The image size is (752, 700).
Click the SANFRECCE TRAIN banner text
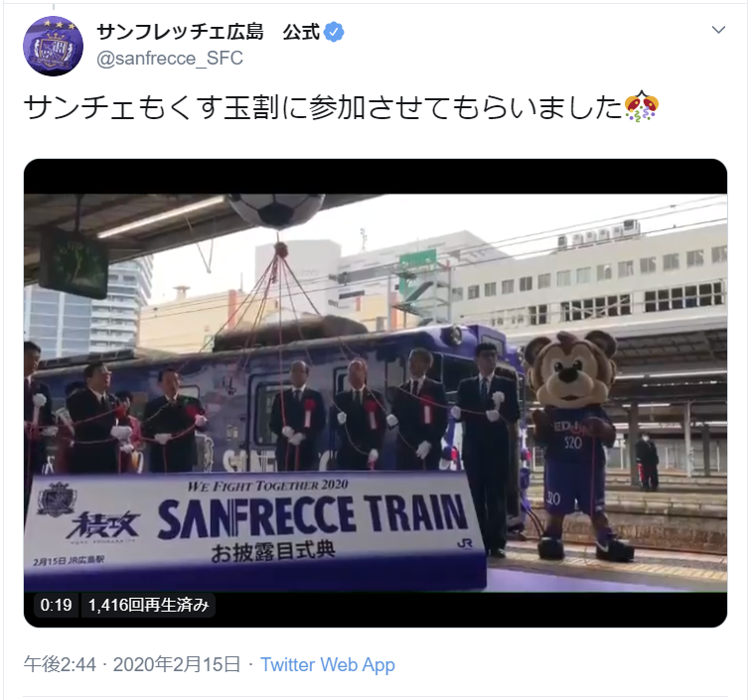click(x=313, y=516)
